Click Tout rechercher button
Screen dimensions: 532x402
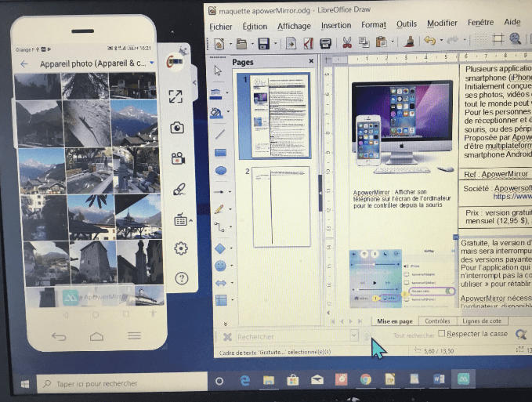tap(413, 335)
